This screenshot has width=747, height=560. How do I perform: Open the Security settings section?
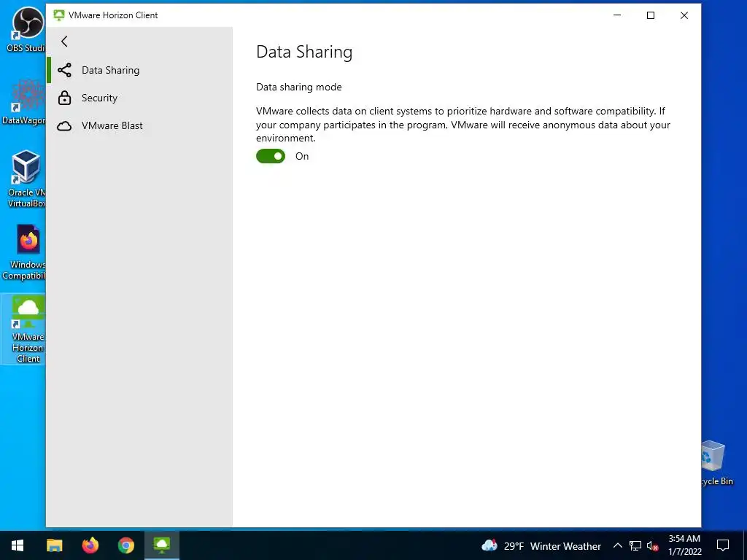[x=139, y=98]
